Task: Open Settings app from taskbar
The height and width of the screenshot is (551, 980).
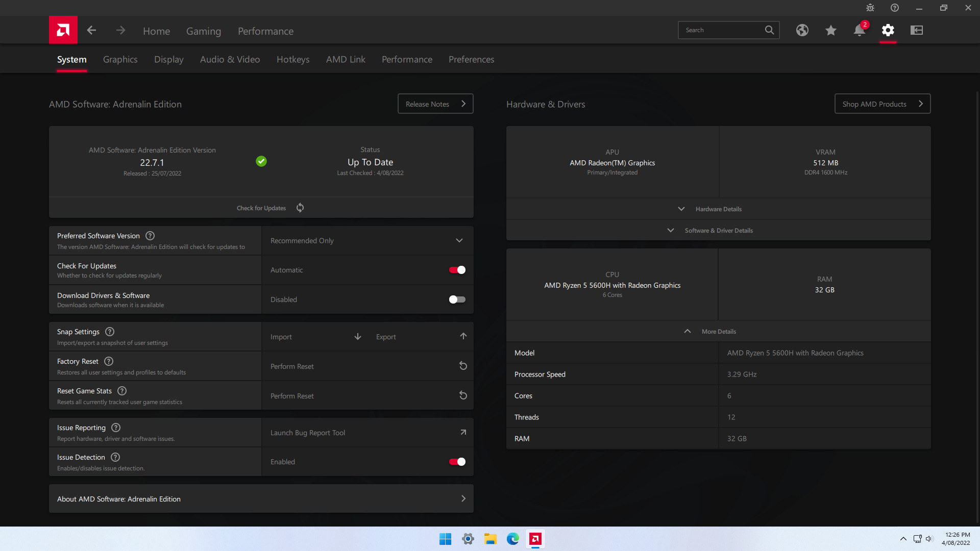Action: (x=468, y=539)
